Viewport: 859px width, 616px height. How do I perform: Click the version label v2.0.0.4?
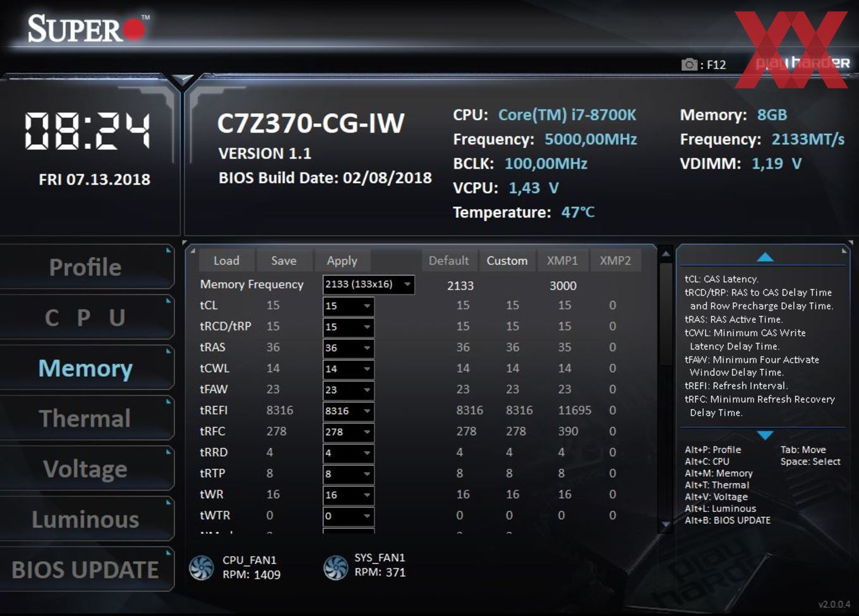(x=834, y=605)
